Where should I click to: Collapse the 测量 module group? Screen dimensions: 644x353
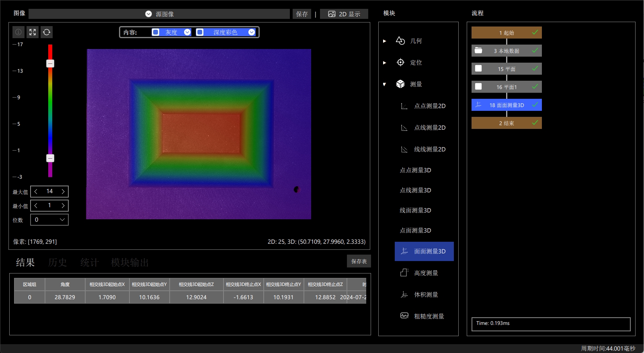click(385, 84)
